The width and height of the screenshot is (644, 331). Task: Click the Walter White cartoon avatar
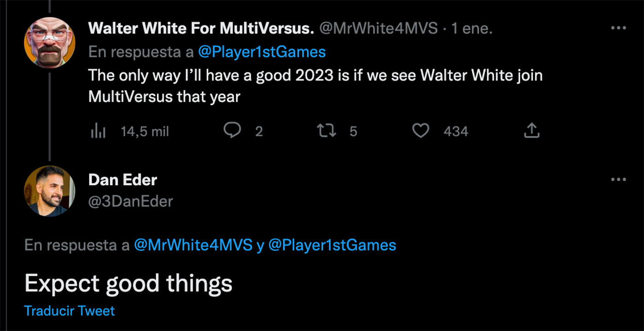click(x=49, y=43)
